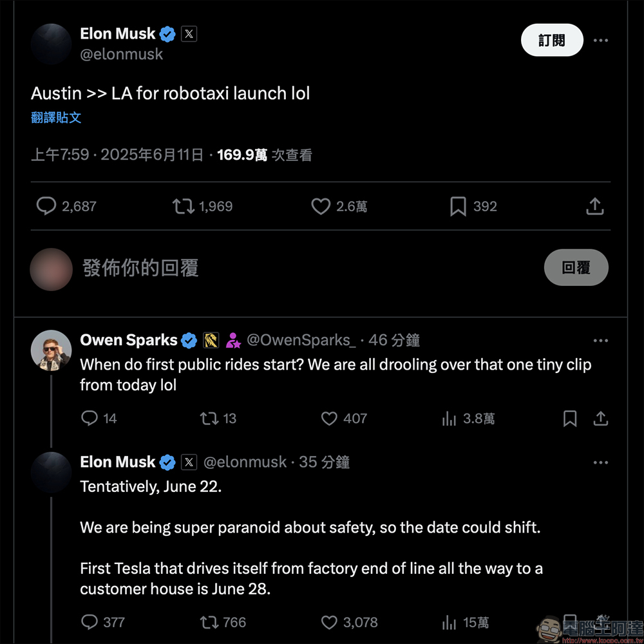Repost Elon Musk's Austin robotaxi post

pos(183,206)
